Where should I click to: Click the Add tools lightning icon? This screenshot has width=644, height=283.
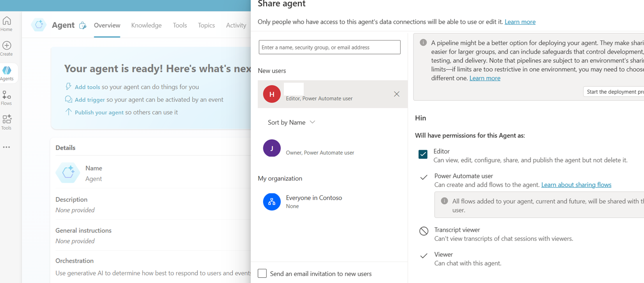(x=68, y=87)
